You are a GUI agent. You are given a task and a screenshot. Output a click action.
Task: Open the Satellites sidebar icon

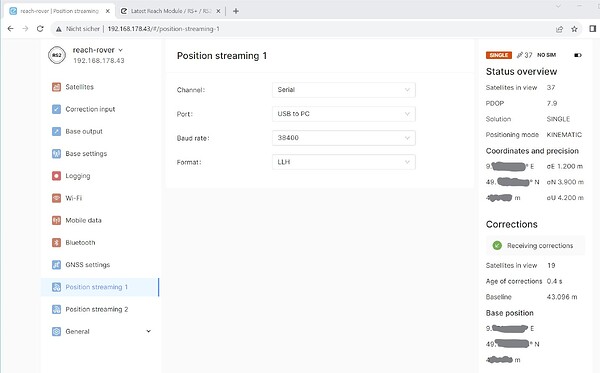tap(56, 87)
